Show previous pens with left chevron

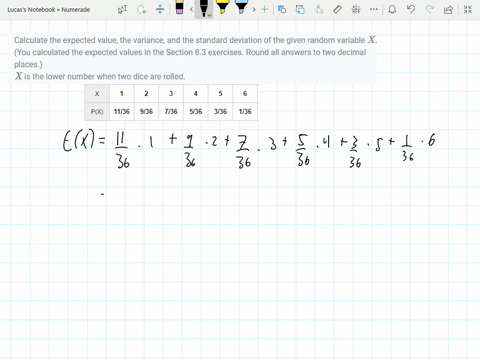pyautogui.click(x=191, y=9)
